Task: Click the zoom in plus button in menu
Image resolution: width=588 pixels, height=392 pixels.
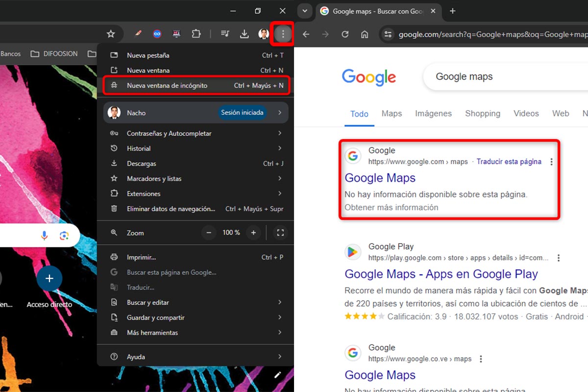Action: tap(253, 233)
